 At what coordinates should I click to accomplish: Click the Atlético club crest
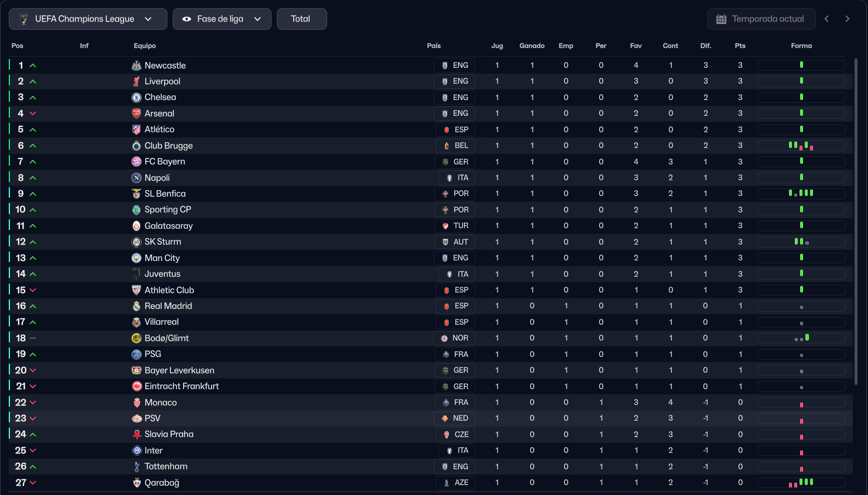click(x=136, y=129)
